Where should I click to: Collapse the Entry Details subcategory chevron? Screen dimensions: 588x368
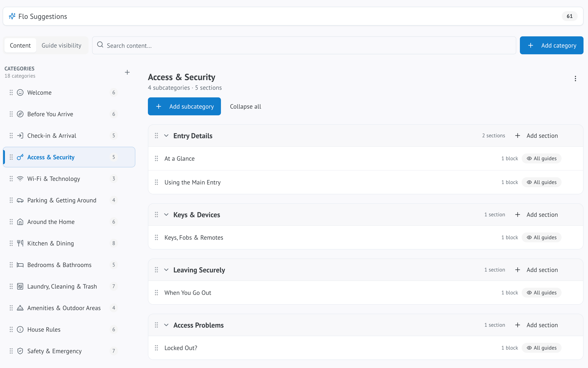pyautogui.click(x=166, y=136)
